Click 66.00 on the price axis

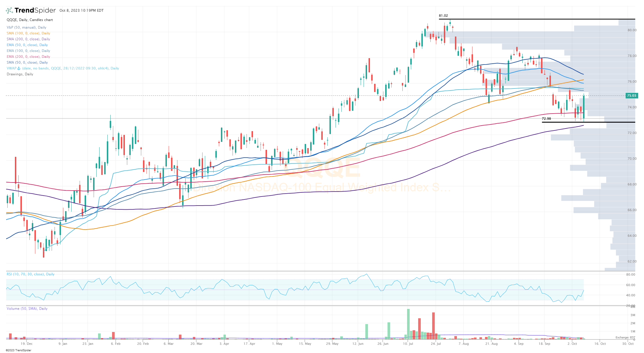click(632, 210)
